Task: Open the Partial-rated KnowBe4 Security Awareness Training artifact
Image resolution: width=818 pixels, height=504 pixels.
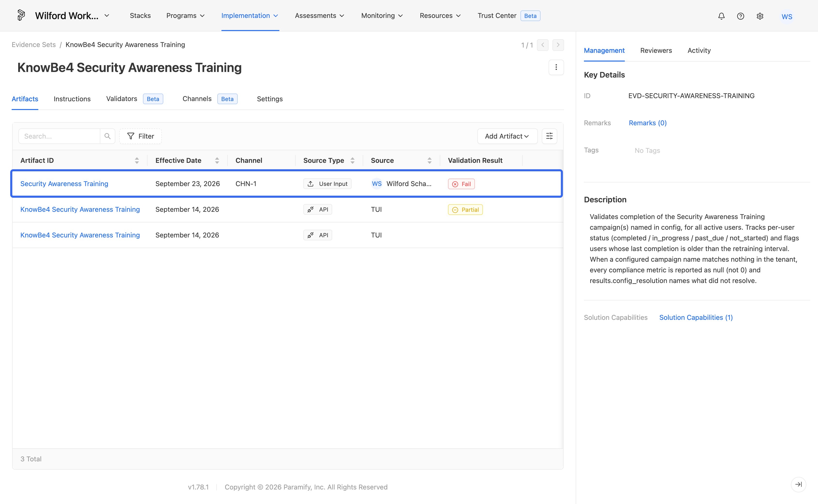Action: [80, 209]
